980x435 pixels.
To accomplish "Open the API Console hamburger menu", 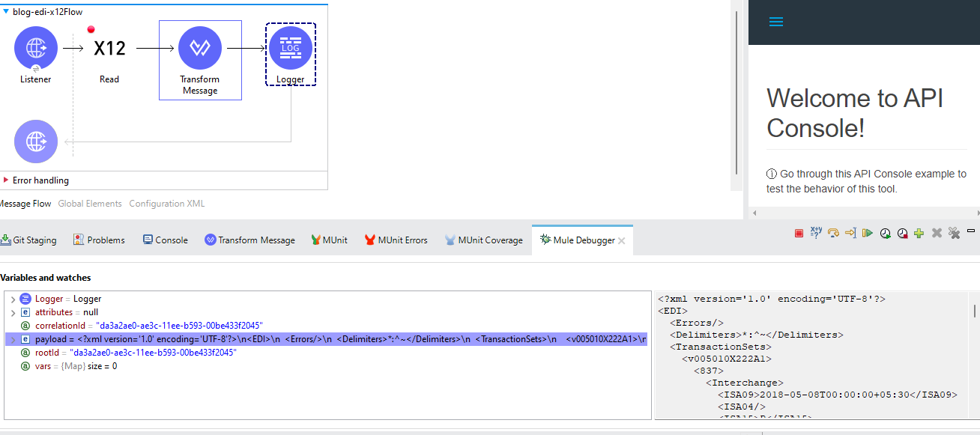I will click(x=776, y=22).
